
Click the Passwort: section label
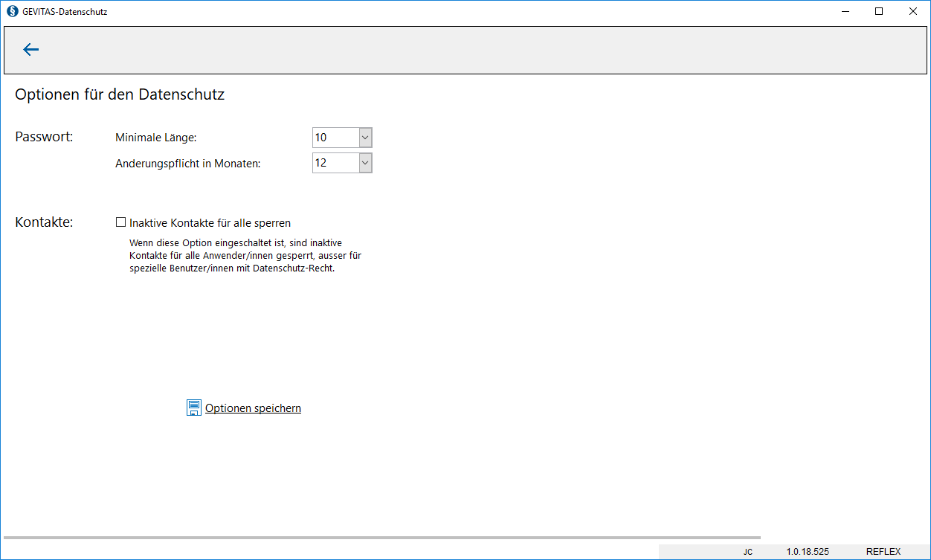[x=44, y=137]
